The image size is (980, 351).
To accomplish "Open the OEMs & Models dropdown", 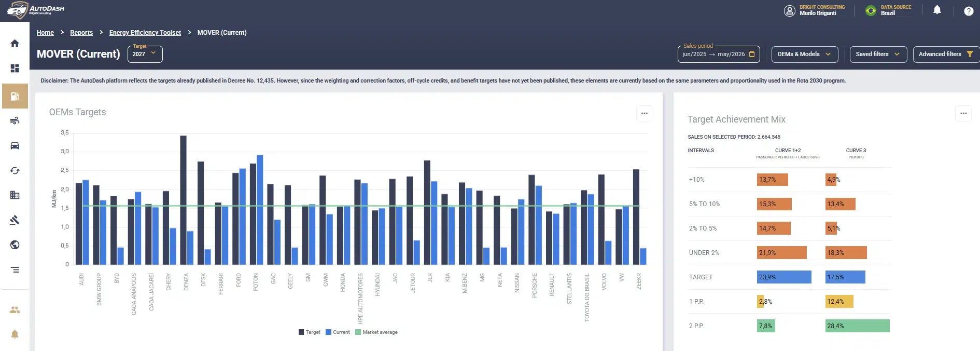I will 805,54.
